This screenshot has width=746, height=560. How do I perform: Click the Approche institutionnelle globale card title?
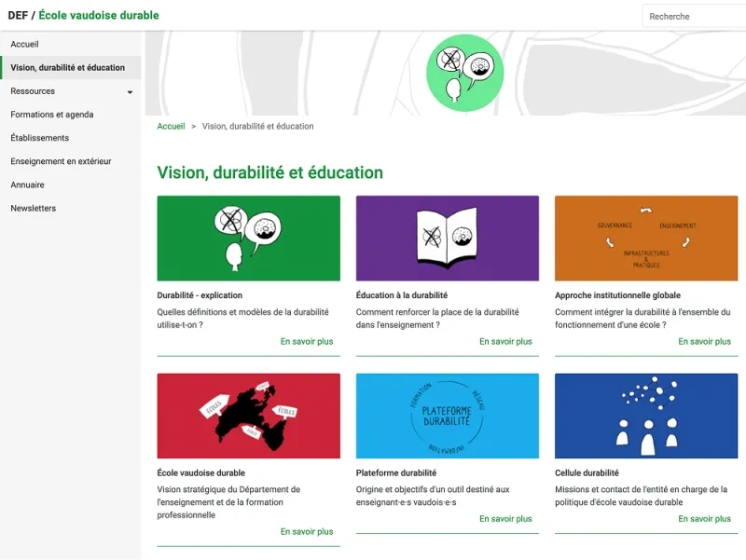pos(617,295)
